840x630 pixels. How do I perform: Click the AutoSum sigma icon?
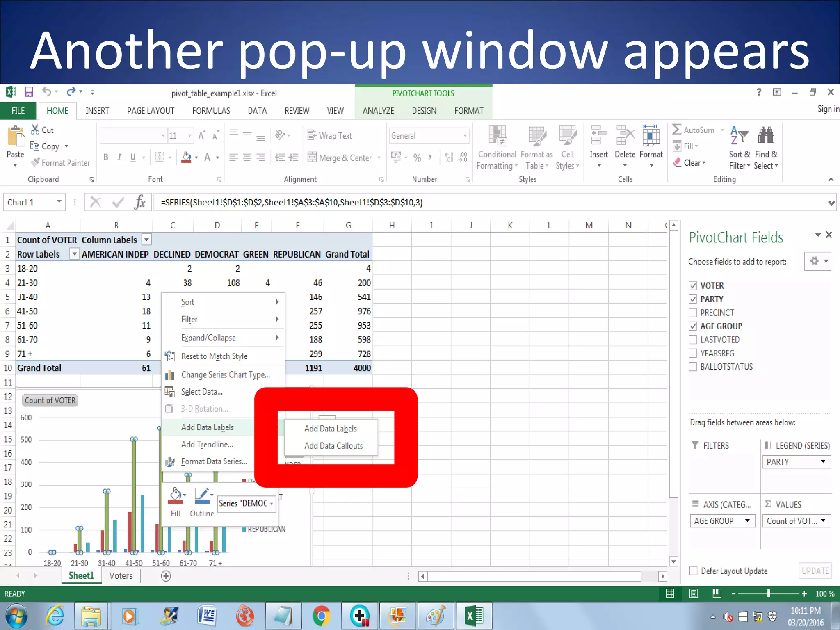coord(676,130)
